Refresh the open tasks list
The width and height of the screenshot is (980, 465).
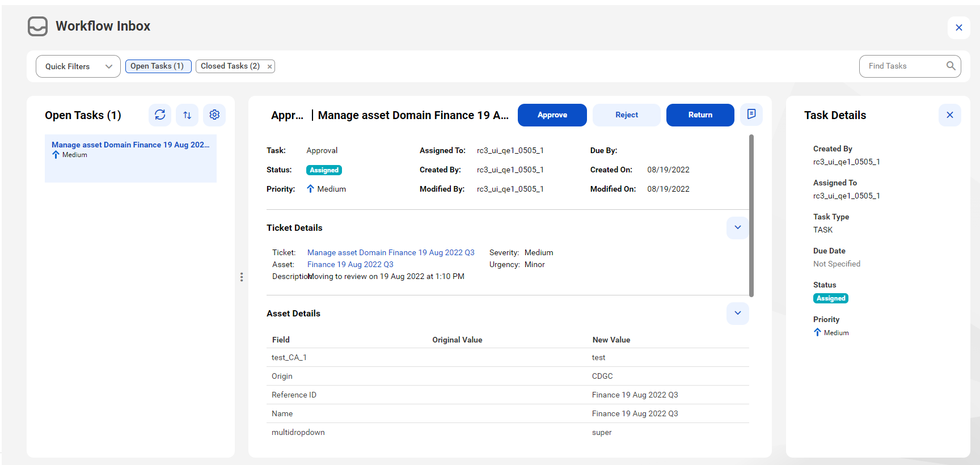pyautogui.click(x=160, y=115)
